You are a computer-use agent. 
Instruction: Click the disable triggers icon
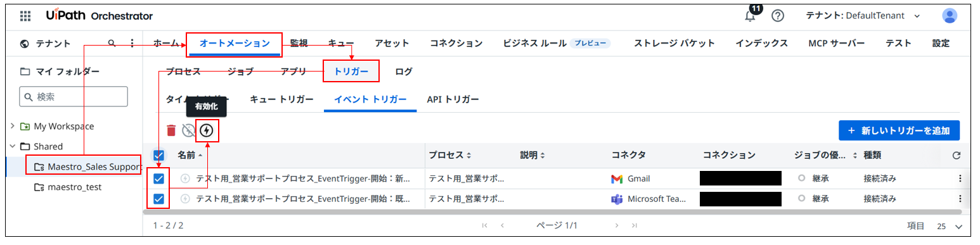point(188,130)
